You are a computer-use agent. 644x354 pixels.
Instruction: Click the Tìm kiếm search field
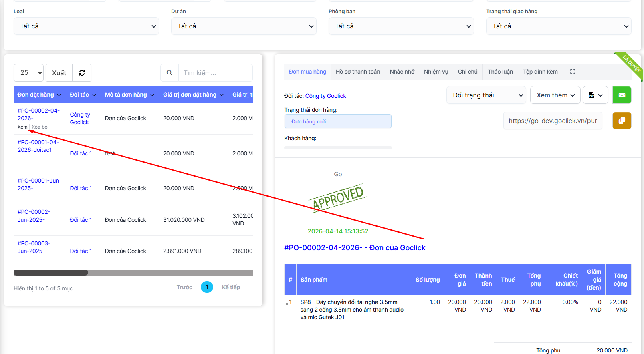pos(215,73)
